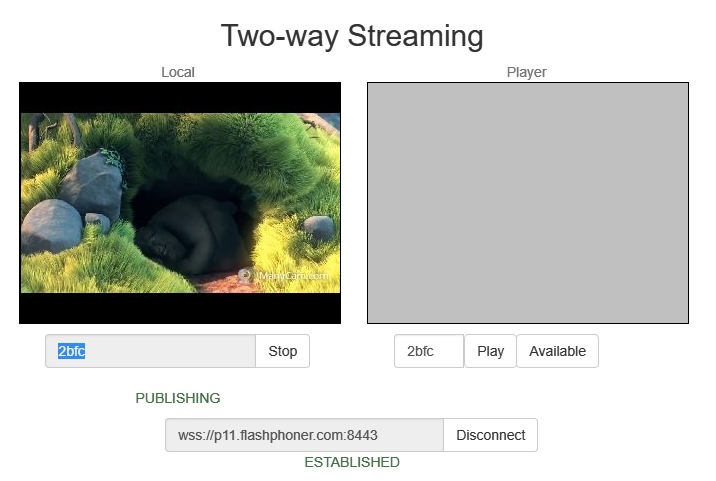Select the Player label above the gray panel
Screen dimensions: 716x481
point(526,72)
